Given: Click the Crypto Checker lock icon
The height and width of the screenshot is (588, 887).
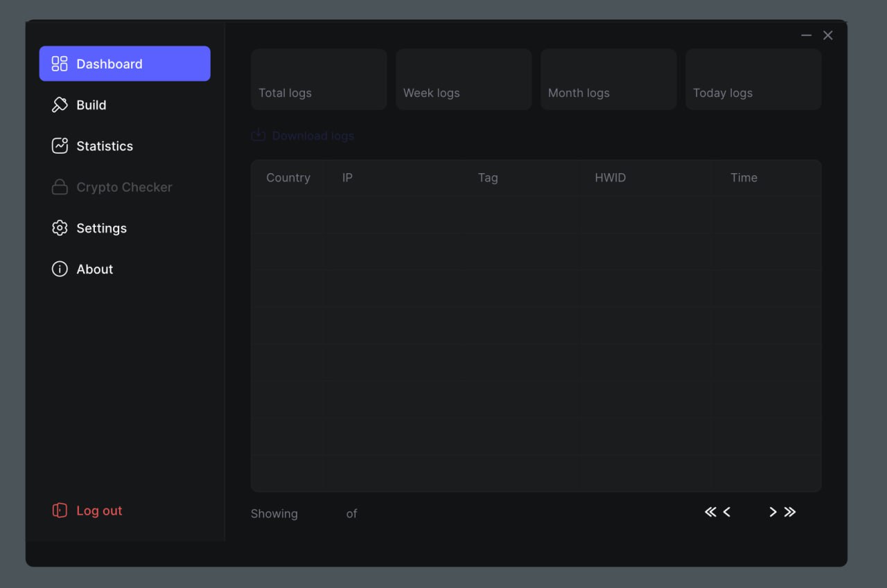Looking at the screenshot, I should pyautogui.click(x=60, y=187).
